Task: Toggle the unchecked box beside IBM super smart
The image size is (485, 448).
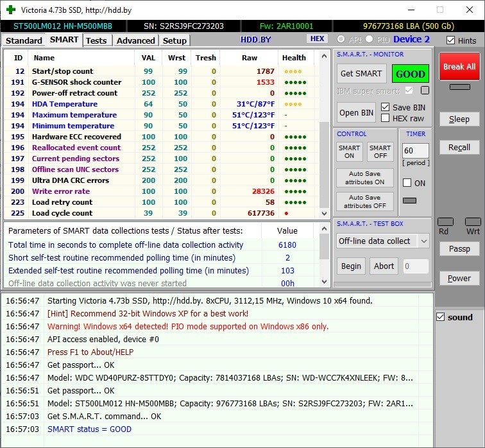Action: pos(425,90)
